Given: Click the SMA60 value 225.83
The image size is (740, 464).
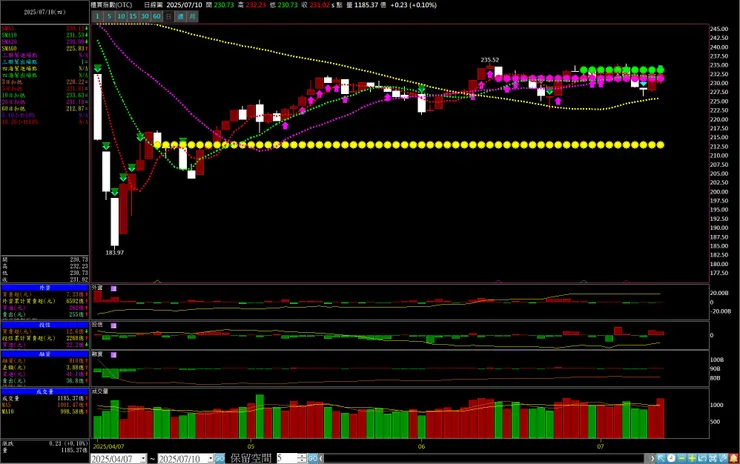Looking at the screenshot, I should coord(76,49).
